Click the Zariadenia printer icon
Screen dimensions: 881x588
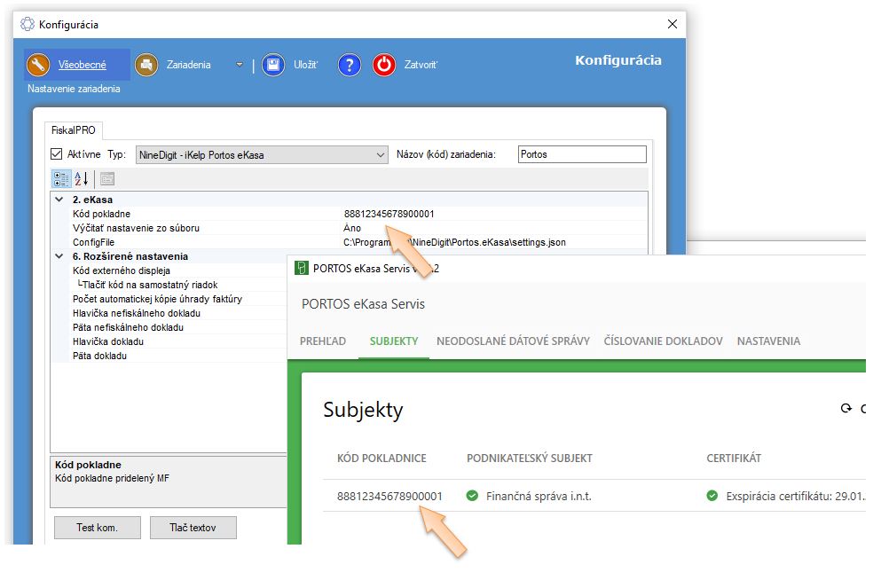tap(146, 65)
